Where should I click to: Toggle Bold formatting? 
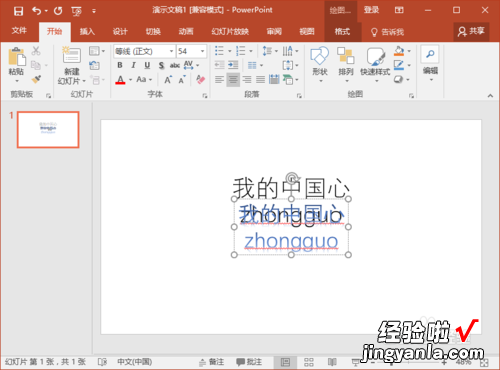pyautogui.click(x=120, y=65)
